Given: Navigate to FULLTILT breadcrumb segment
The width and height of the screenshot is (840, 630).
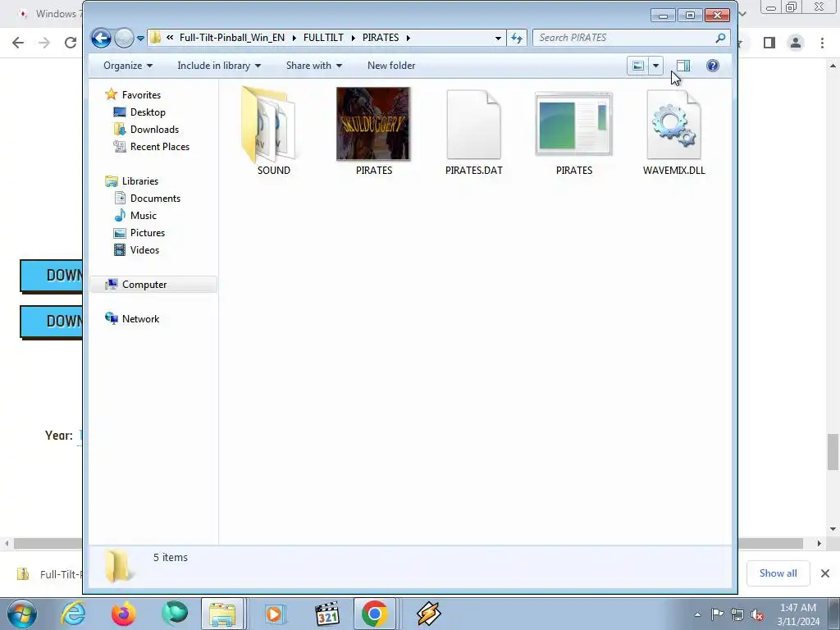Looking at the screenshot, I should [x=323, y=38].
